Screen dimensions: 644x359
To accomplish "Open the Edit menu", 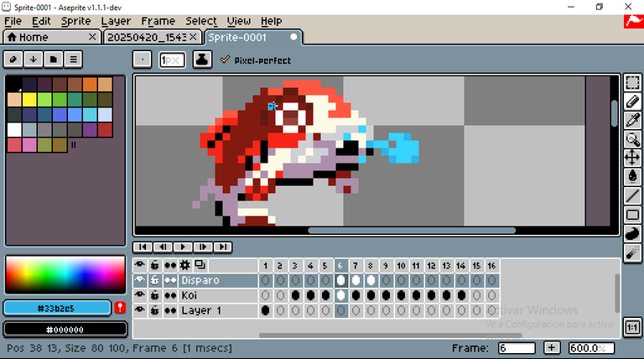I will click(x=41, y=21).
